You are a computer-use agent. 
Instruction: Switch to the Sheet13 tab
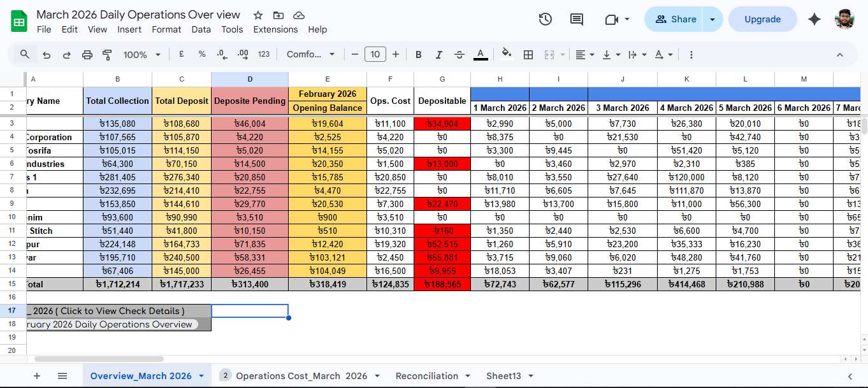[503, 376]
